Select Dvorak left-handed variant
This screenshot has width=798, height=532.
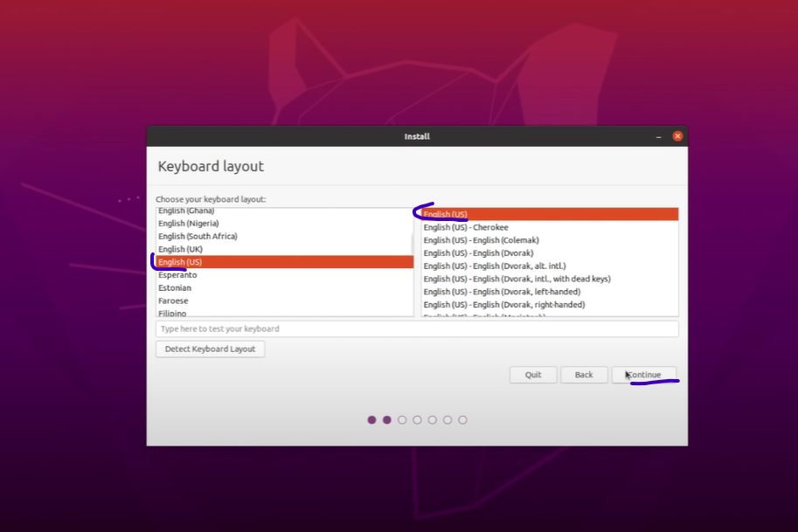(x=502, y=292)
